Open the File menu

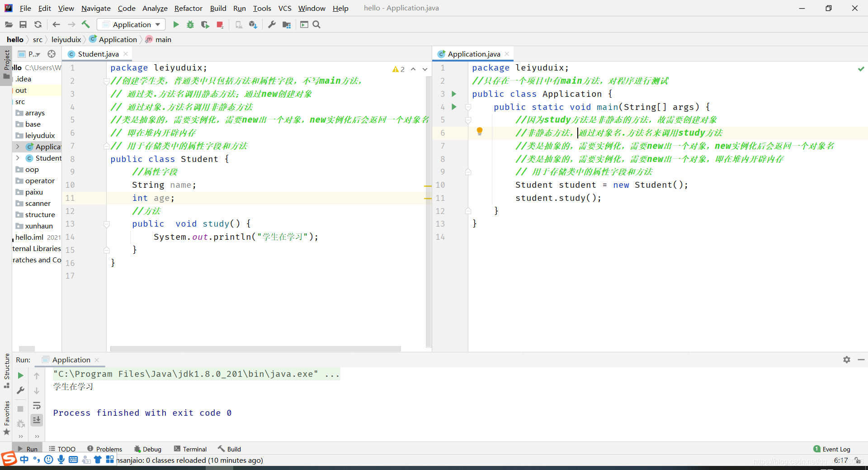point(25,8)
